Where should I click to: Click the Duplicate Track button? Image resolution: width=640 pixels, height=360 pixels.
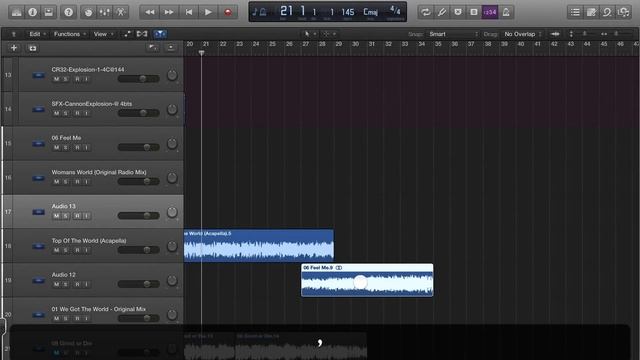coord(32,48)
